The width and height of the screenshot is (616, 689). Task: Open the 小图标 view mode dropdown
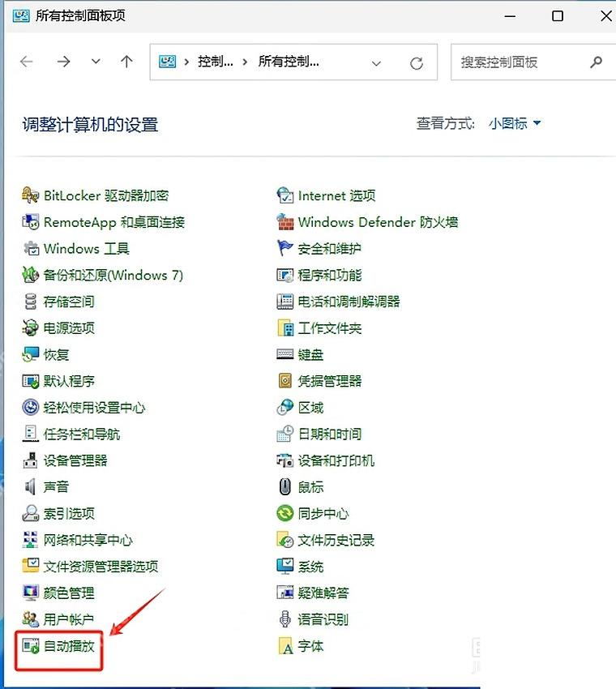pyautogui.click(x=514, y=123)
